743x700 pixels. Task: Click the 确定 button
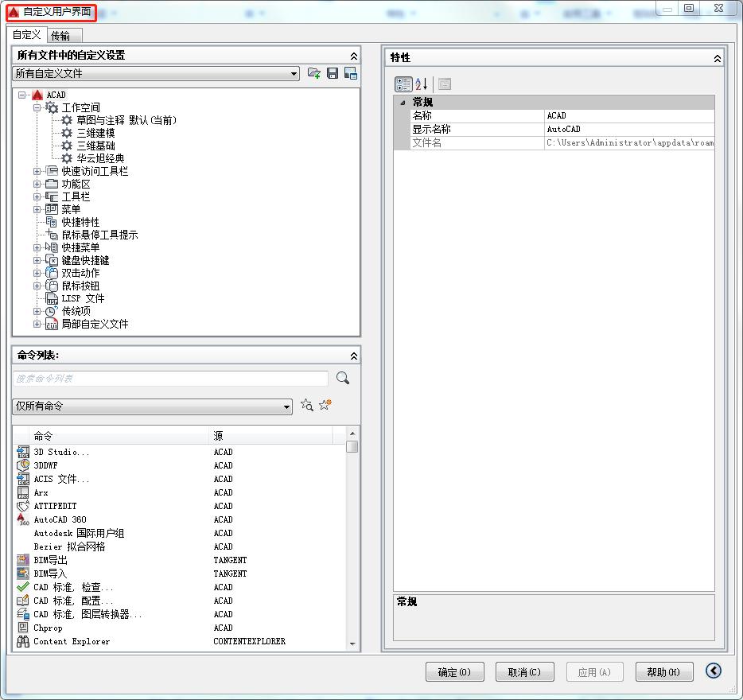point(454,671)
